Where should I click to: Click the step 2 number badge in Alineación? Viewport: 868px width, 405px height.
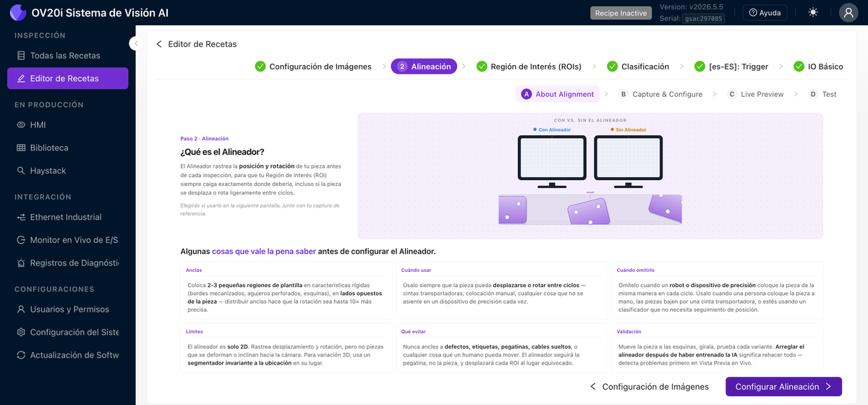[402, 67]
